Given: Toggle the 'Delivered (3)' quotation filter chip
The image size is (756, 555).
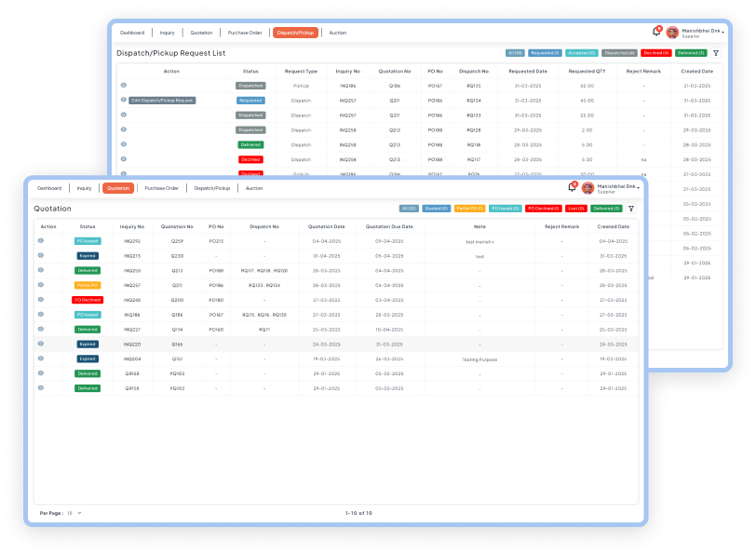Looking at the screenshot, I should pyautogui.click(x=607, y=209).
